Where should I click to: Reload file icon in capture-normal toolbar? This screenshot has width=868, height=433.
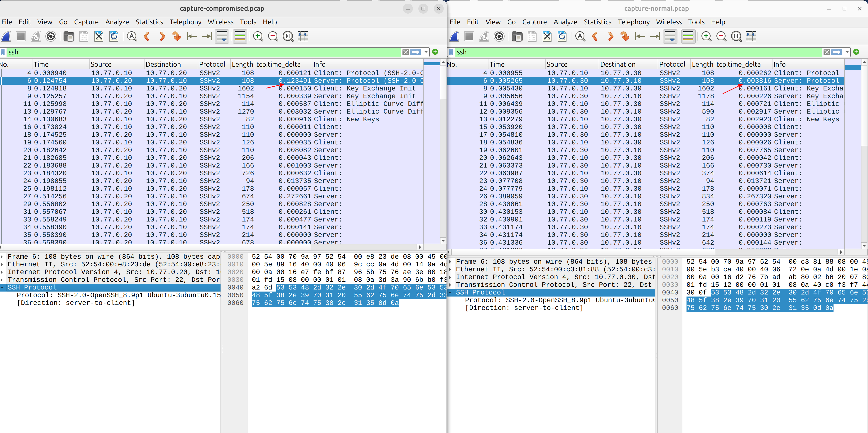[x=562, y=36]
